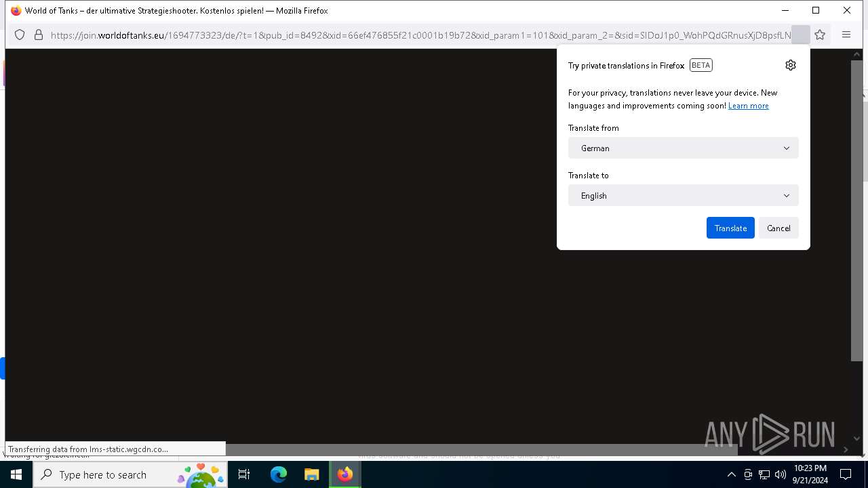Click the horizontal scrollbar at bottom
Screen dimensions: 868x488
click(481, 450)
